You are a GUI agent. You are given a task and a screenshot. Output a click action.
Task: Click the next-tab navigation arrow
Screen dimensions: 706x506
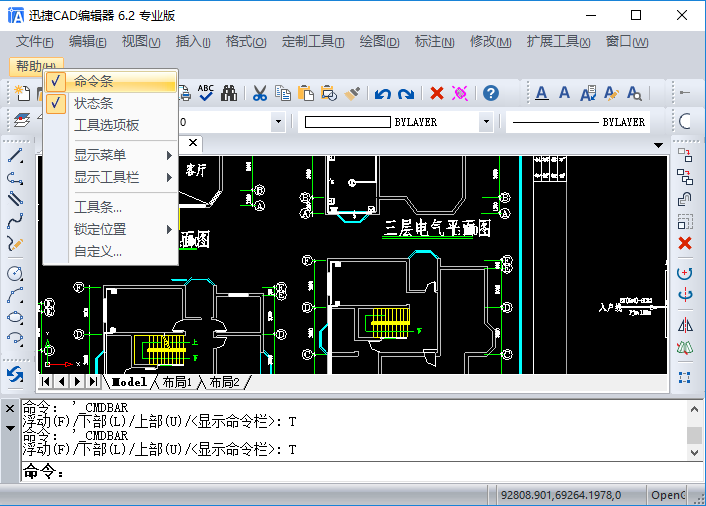click(x=77, y=382)
